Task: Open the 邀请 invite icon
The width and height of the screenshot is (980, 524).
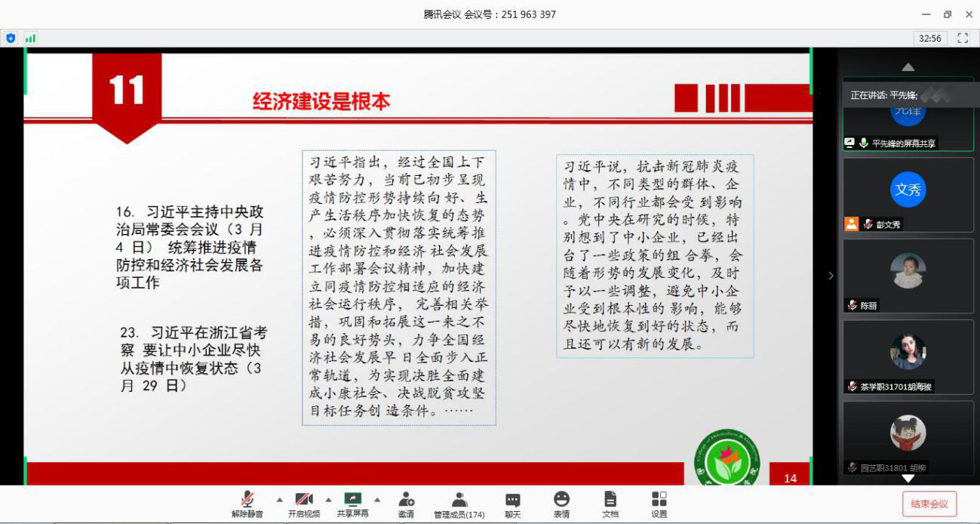Action: point(406,504)
